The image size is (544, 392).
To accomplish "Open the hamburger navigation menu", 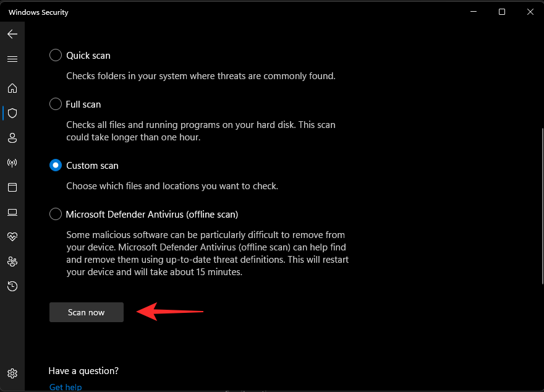I will tap(12, 59).
